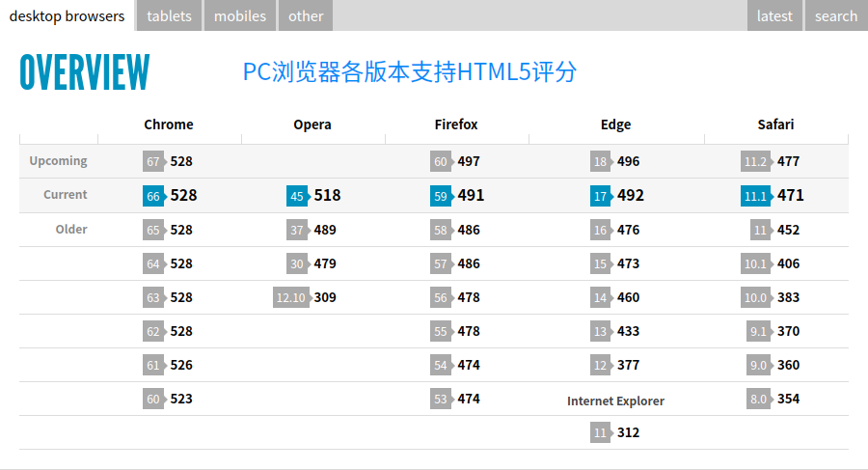868x470 pixels.
Task: Select upcoming Chrome 67 version badge
Action: point(153,161)
